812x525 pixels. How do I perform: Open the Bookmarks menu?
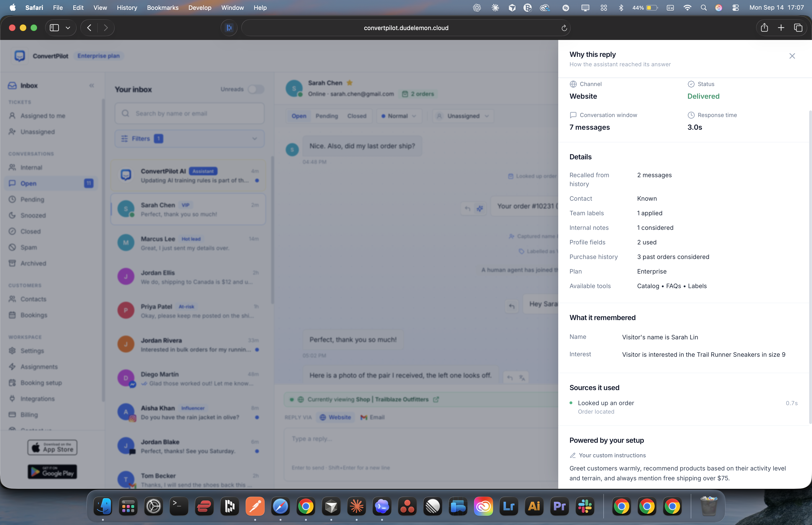point(163,8)
